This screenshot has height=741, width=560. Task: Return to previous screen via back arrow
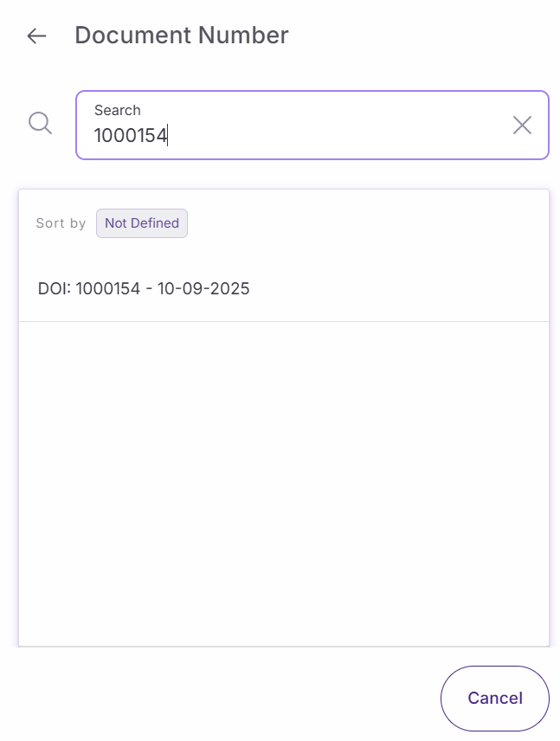pyautogui.click(x=36, y=35)
